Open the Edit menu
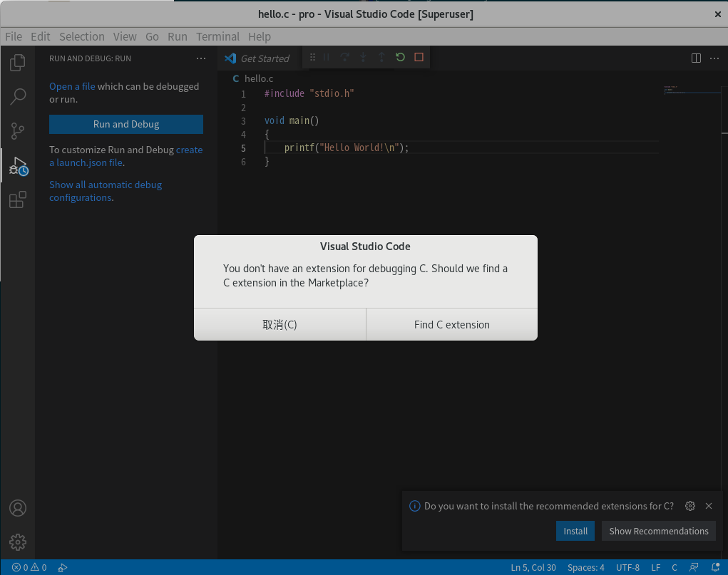Viewport: 728px width, 575px height. (41, 36)
